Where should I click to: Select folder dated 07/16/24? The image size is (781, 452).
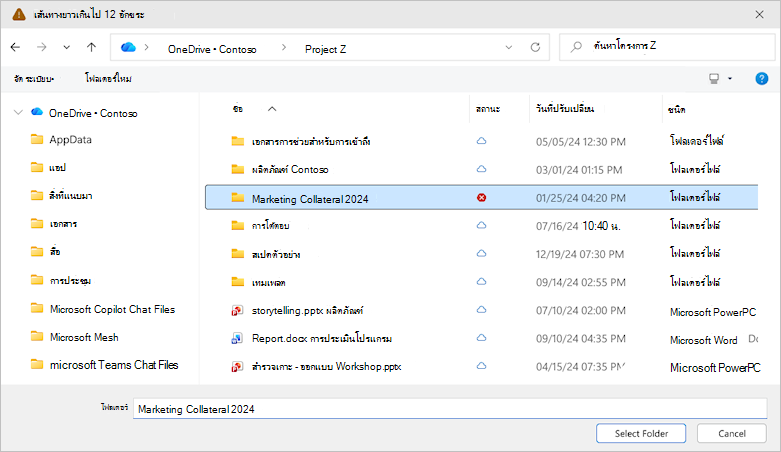tap(270, 226)
